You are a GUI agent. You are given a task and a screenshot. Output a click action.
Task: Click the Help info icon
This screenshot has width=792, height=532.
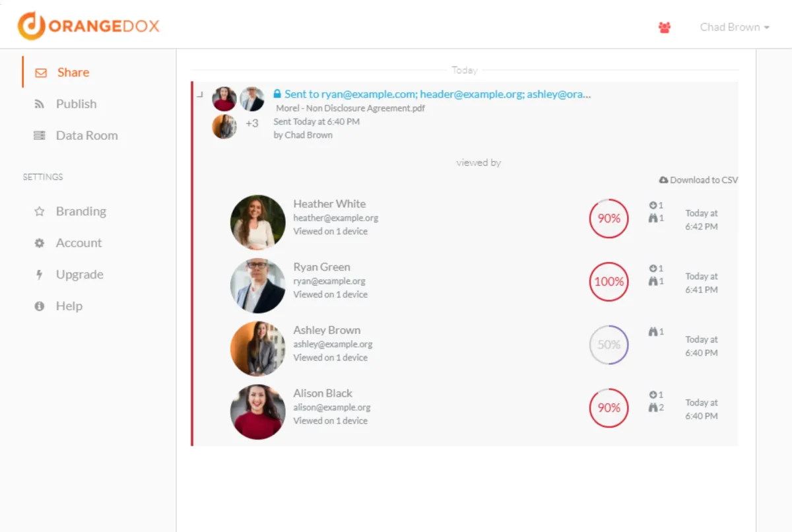tap(40, 306)
